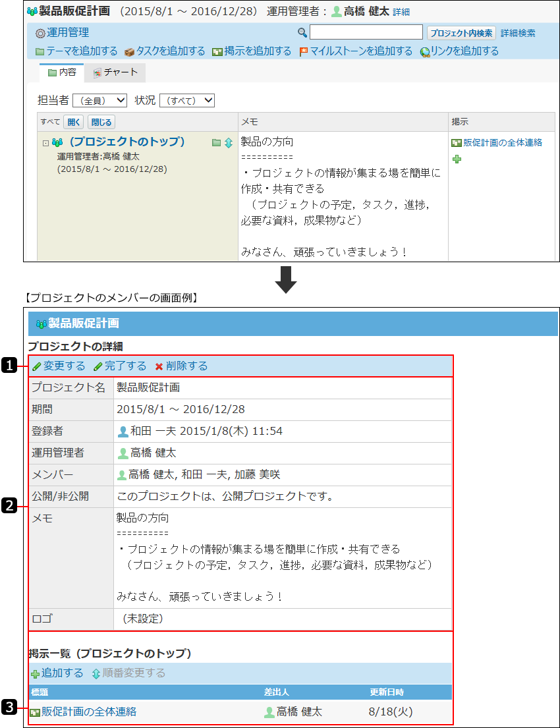
Task: Select the 内容 tab
Action: 62,72
